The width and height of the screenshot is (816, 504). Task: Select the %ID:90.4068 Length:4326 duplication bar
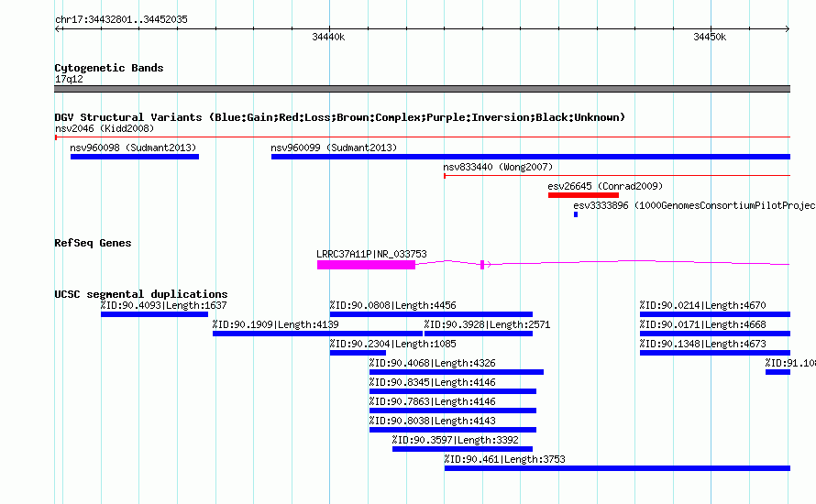click(x=457, y=372)
